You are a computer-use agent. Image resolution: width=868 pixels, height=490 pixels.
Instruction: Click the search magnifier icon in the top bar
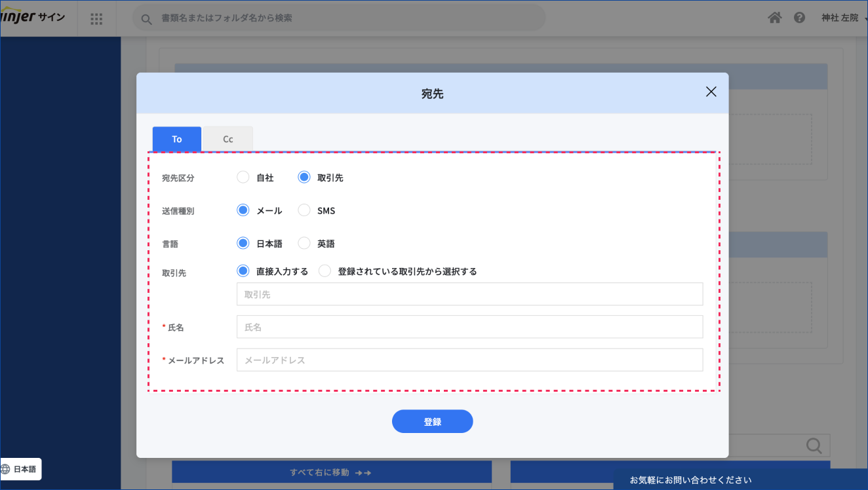point(147,18)
